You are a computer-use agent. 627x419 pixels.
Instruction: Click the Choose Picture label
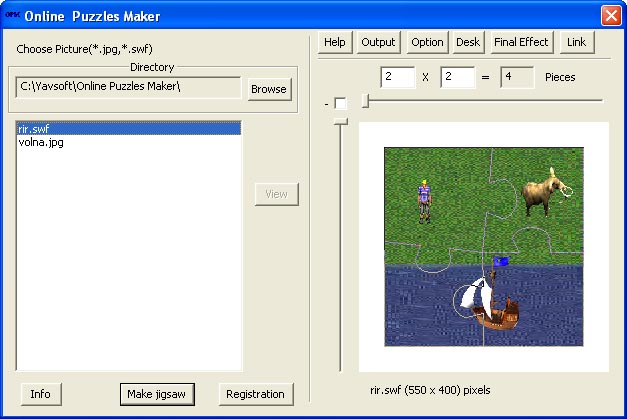(84, 49)
